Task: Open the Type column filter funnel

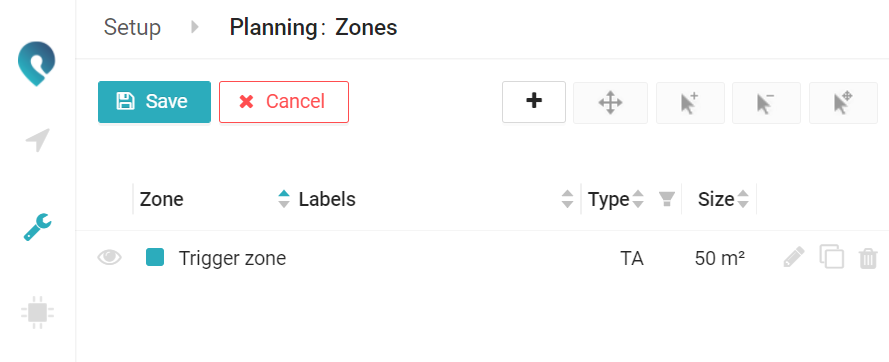Action: (667, 199)
